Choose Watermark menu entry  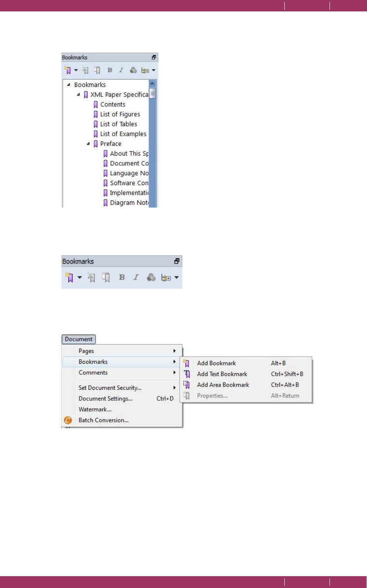point(122,409)
